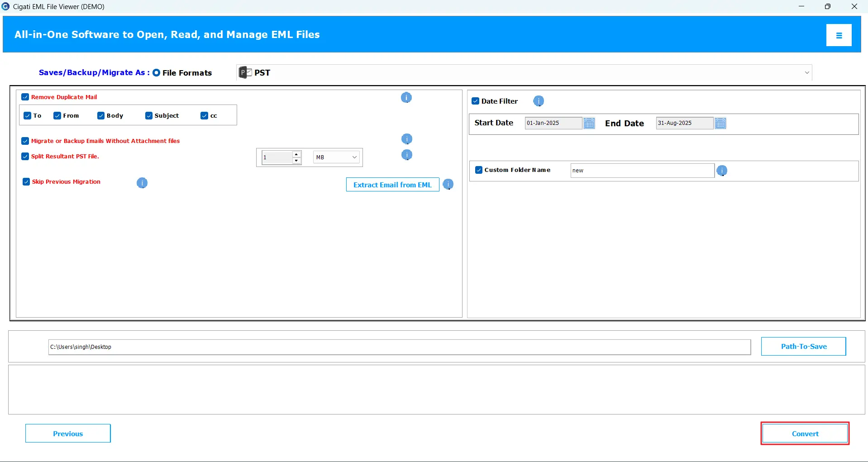Click info icon for Remove Duplicate Mail

(x=406, y=98)
